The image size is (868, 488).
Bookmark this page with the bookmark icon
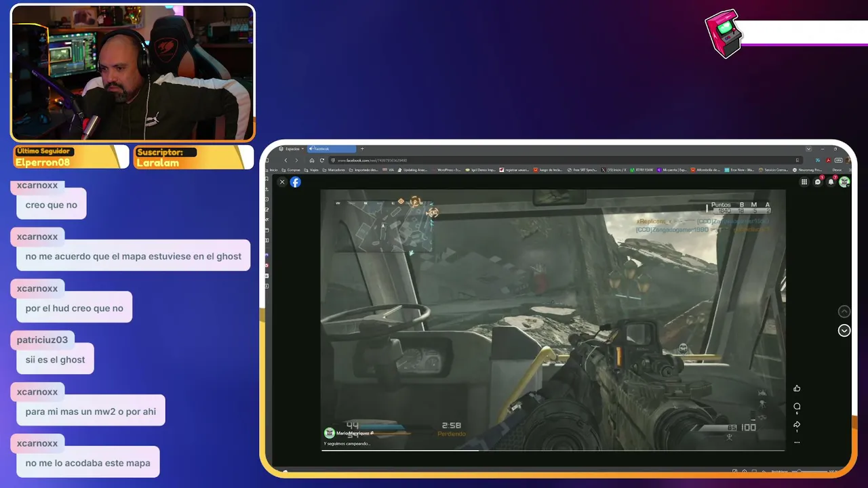tap(797, 161)
